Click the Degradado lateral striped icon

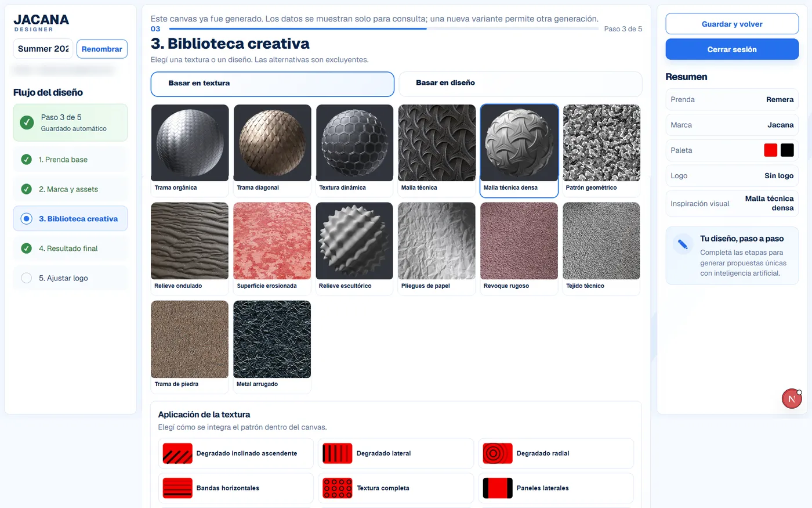[338, 453]
